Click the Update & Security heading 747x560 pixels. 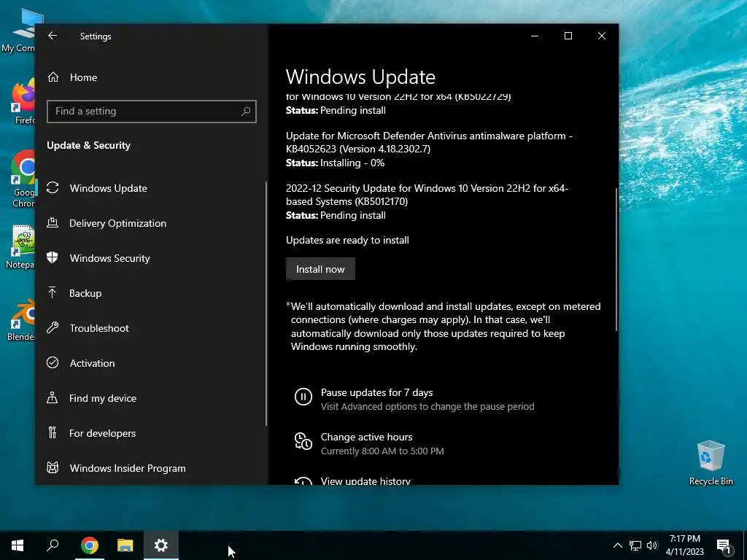tap(88, 145)
